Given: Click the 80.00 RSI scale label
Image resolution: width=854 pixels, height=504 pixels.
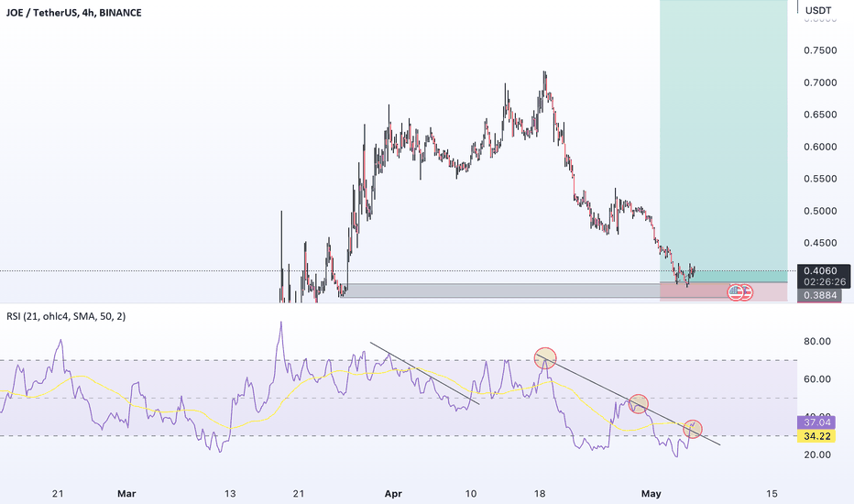Looking at the screenshot, I should 817,342.
